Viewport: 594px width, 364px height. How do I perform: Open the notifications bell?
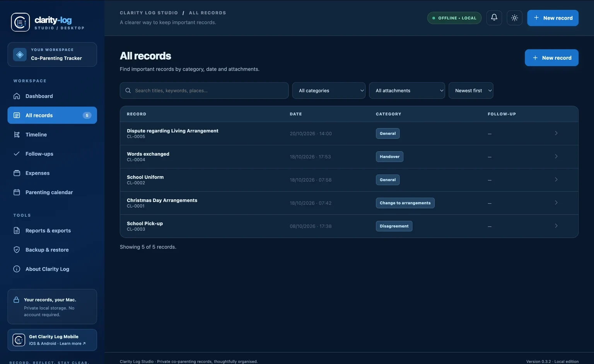click(x=494, y=18)
